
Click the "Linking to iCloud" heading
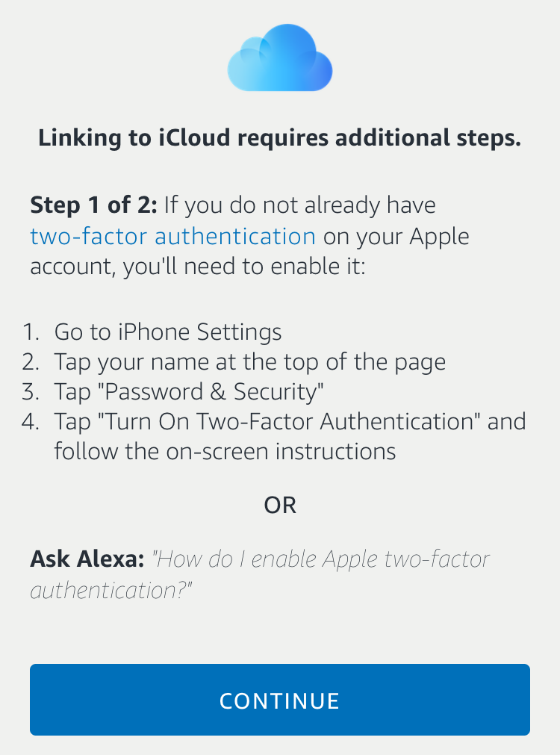(x=280, y=138)
